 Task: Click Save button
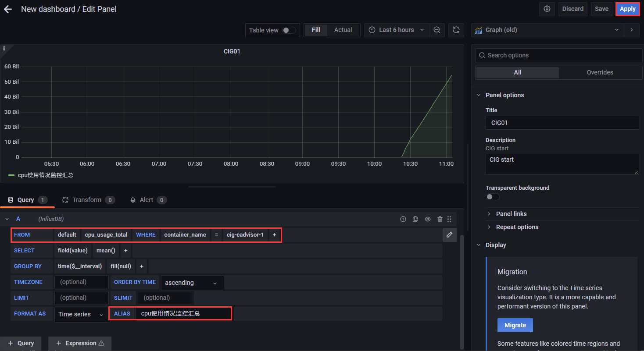pyautogui.click(x=601, y=9)
